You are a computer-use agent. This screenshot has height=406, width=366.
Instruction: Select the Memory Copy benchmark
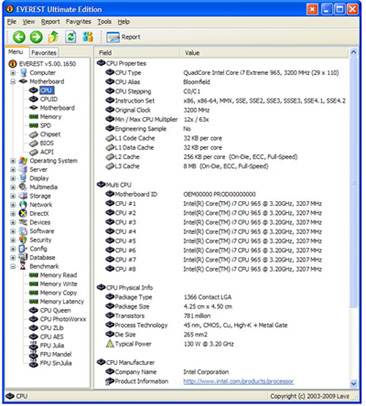coord(58,293)
